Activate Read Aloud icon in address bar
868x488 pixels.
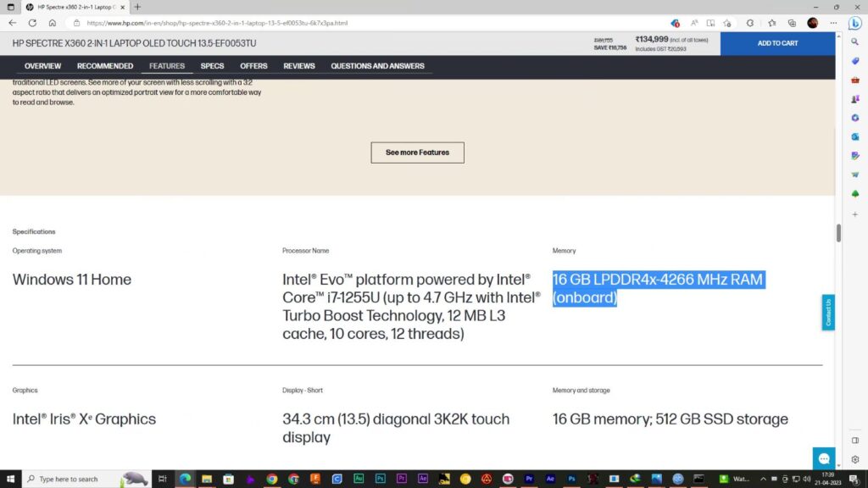click(693, 23)
